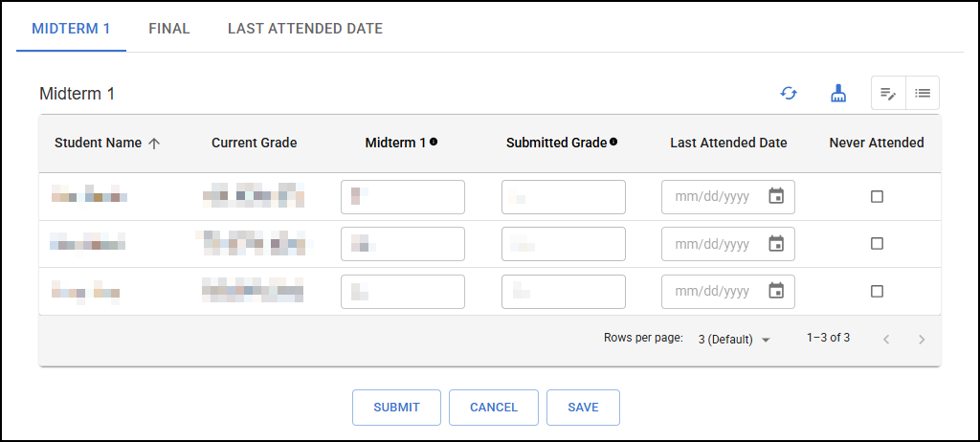Click the Never Attended column header

click(x=877, y=143)
